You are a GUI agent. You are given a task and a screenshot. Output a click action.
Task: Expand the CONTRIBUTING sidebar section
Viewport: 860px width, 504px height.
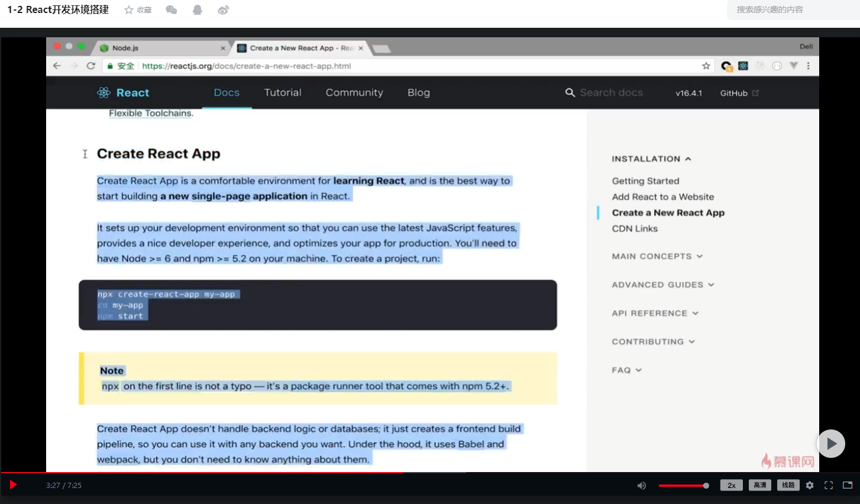click(653, 342)
